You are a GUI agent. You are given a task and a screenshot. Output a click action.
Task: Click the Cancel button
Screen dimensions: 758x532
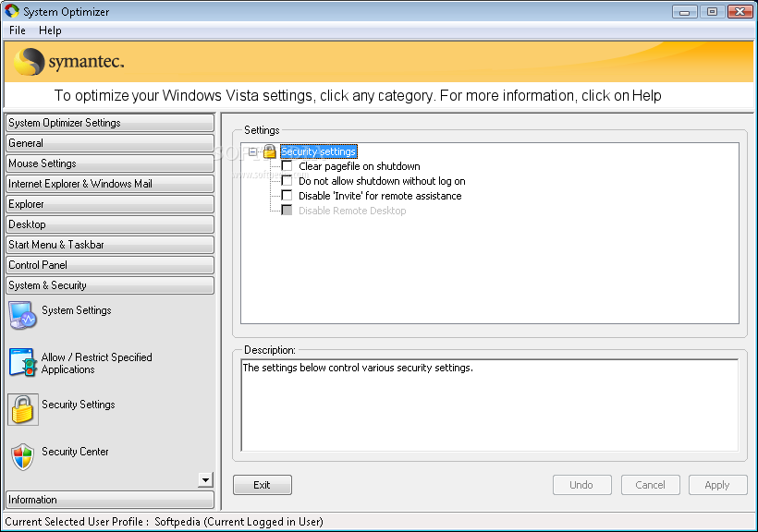point(650,485)
